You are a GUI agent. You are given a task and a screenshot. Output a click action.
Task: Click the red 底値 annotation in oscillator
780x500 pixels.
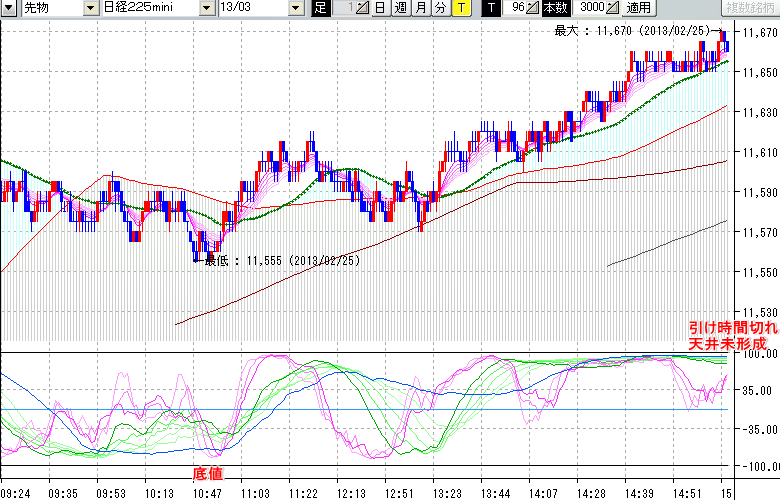point(207,472)
